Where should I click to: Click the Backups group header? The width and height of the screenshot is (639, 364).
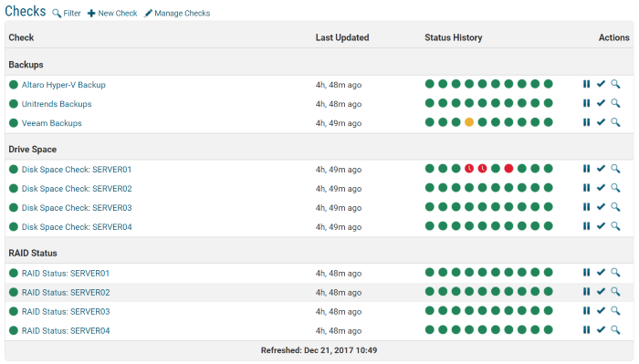[26, 65]
